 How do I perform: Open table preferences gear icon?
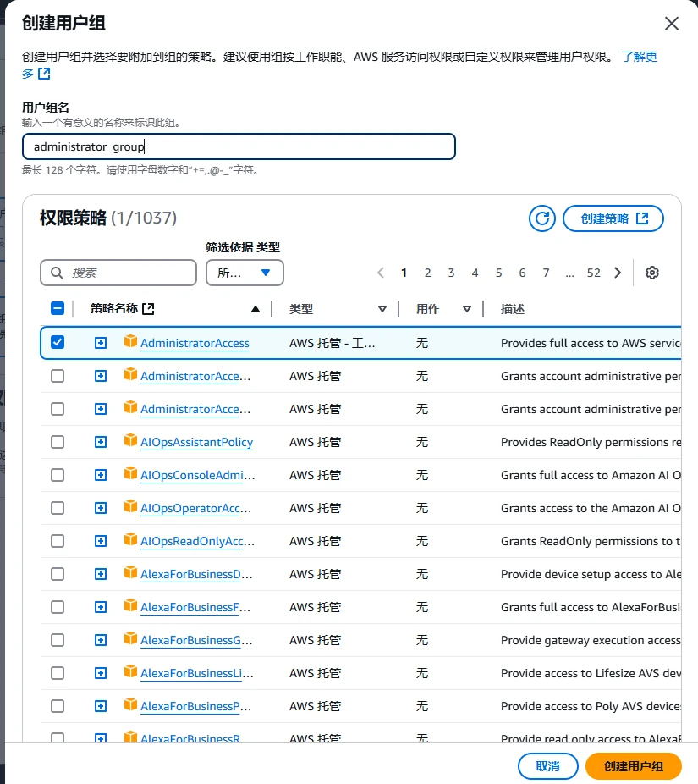tap(652, 273)
